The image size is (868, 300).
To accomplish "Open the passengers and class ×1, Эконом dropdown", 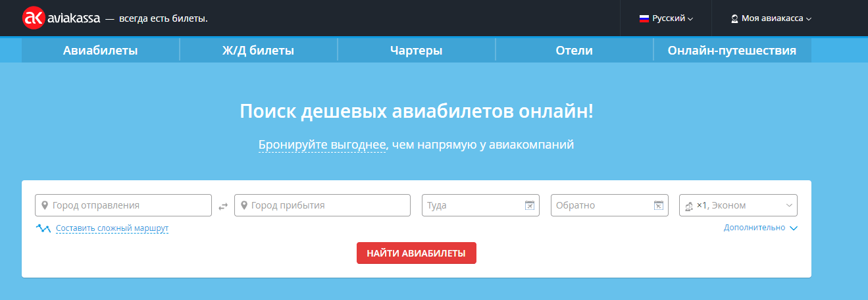I will (738, 205).
